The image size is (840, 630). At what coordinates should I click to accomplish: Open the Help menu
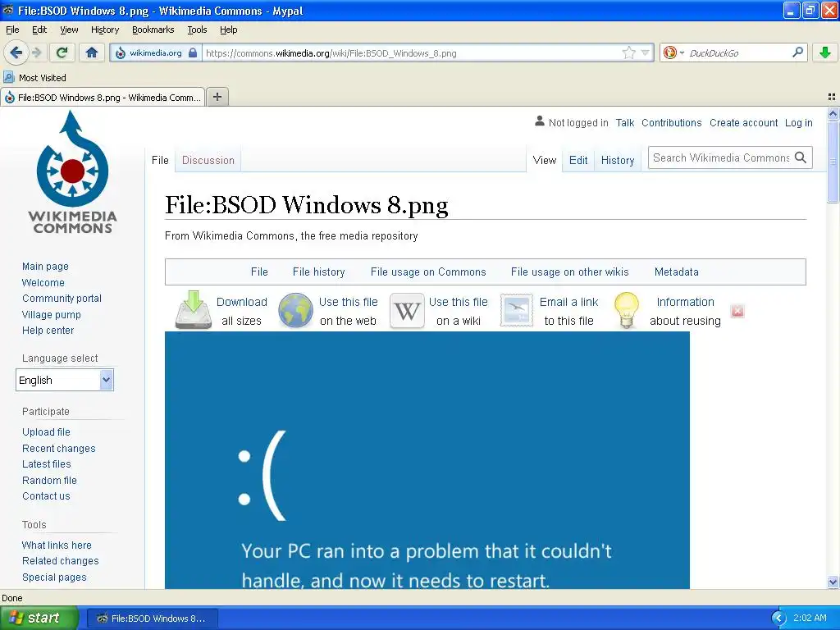coord(229,30)
